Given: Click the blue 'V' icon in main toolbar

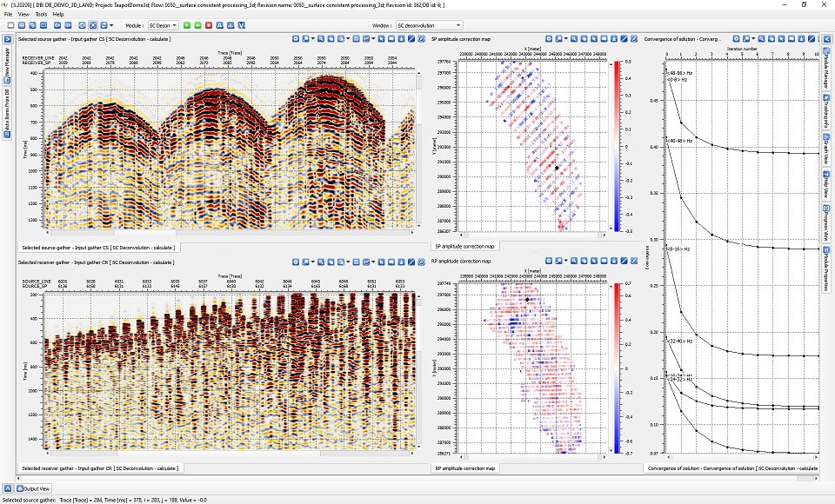Looking at the screenshot, I should pyautogui.click(x=243, y=26).
